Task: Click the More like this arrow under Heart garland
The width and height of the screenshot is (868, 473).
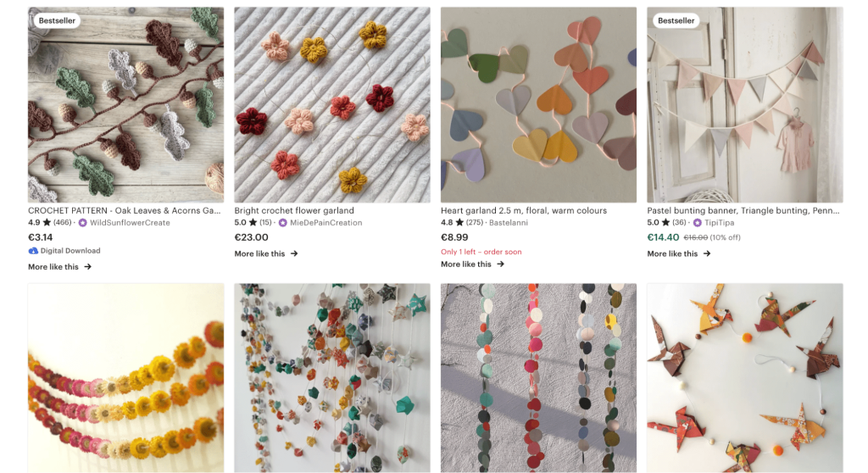Action: click(x=501, y=264)
